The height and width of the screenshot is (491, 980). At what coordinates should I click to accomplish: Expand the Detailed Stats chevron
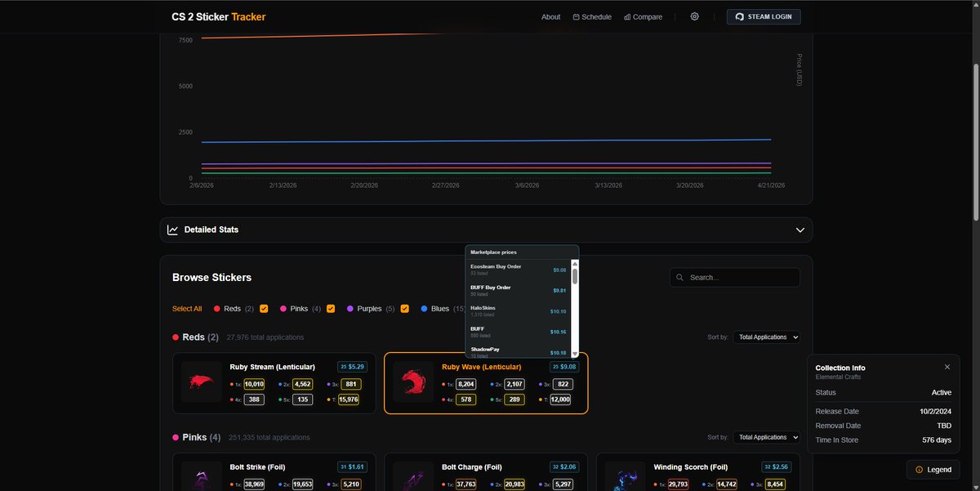(x=800, y=230)
